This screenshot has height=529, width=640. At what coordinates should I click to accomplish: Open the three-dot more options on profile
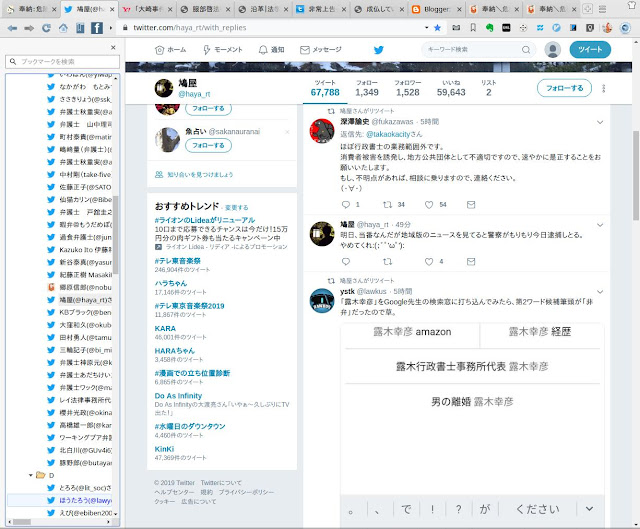pyautogui.click(x=604, y=88)
